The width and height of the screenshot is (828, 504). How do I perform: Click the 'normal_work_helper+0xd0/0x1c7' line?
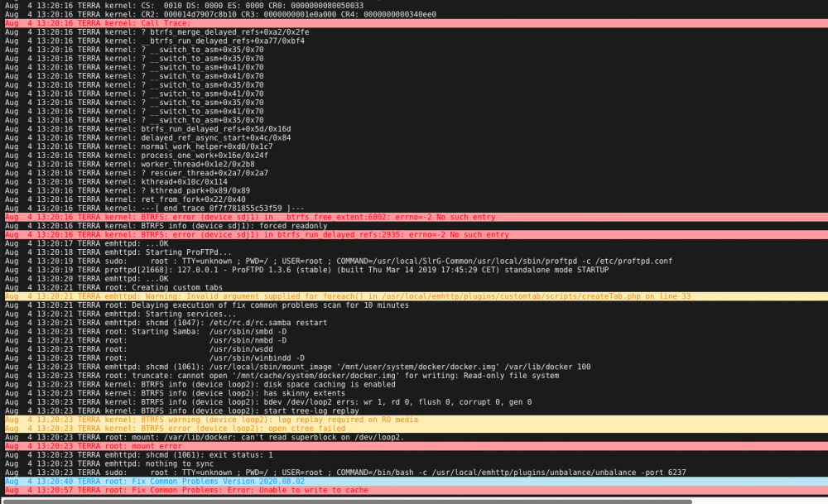click(x=139, y=146)
